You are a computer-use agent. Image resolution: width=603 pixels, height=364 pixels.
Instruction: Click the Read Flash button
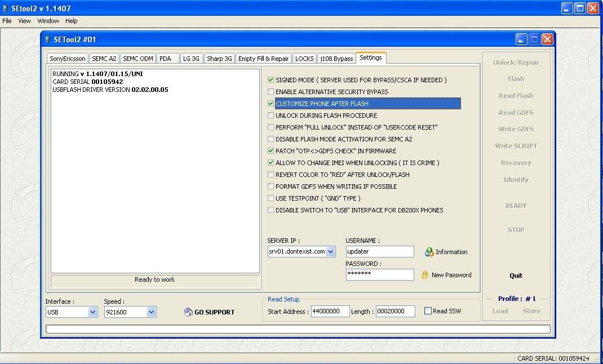pos(516,96)
